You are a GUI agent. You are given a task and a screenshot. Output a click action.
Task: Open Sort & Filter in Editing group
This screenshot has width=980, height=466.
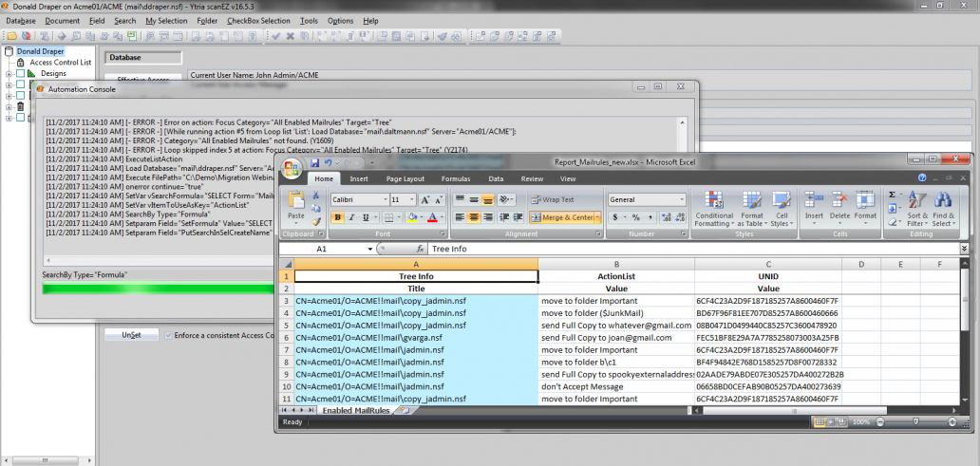917,209
